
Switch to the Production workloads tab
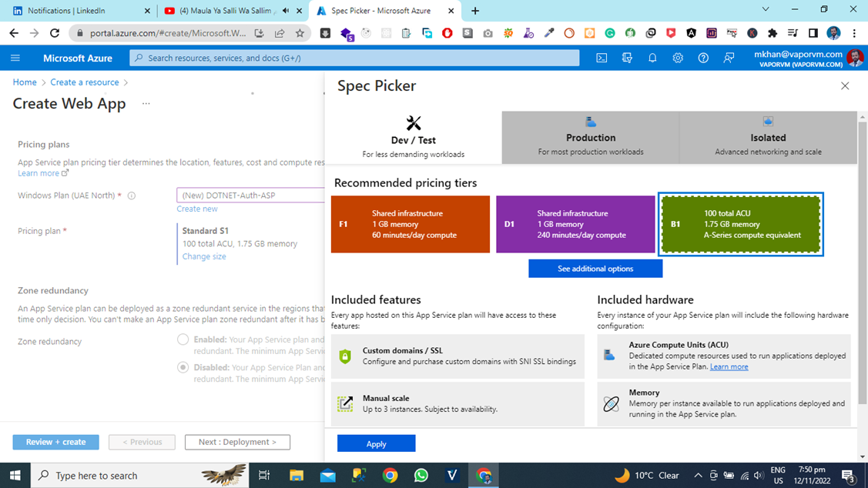pyautogui.click(x=590, y=137)
